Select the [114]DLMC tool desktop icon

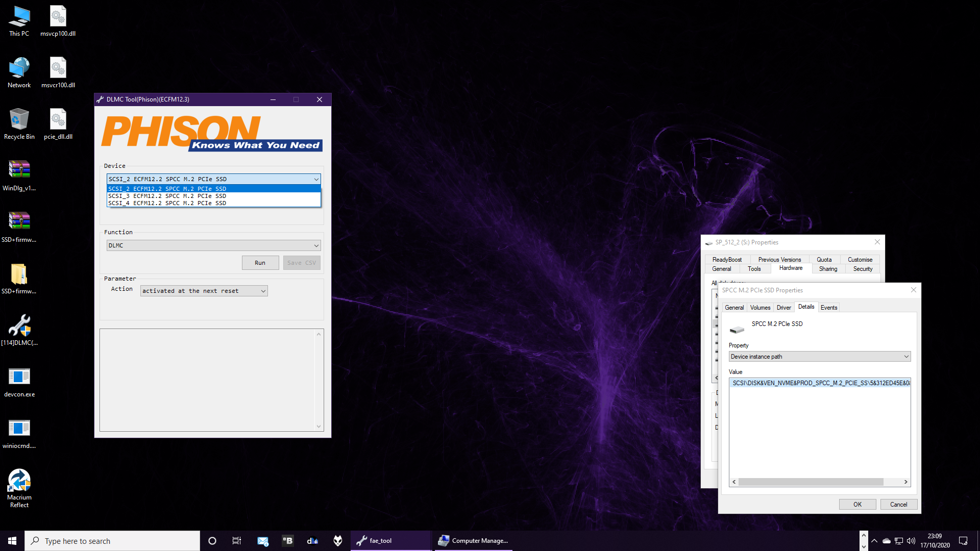19,330
